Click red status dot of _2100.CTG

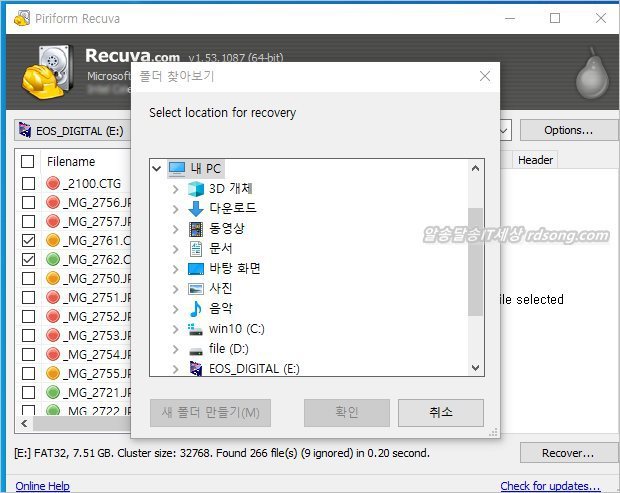pos(53,183)
